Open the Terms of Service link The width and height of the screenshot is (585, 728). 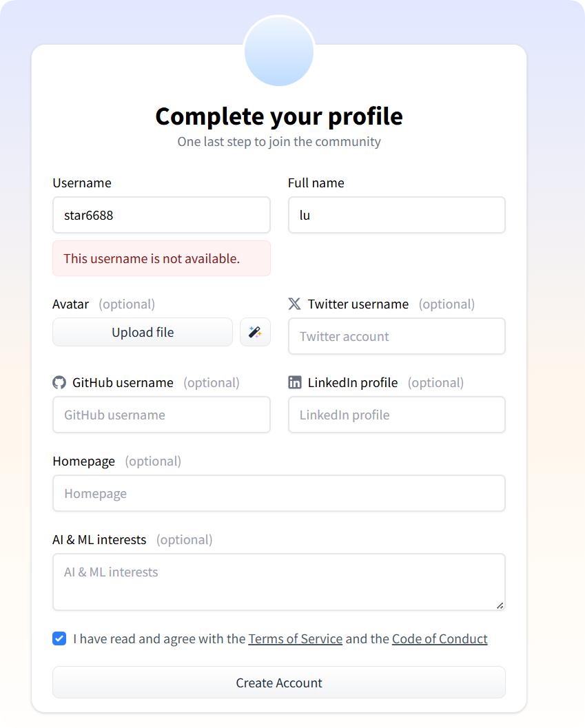coord(295,638)
